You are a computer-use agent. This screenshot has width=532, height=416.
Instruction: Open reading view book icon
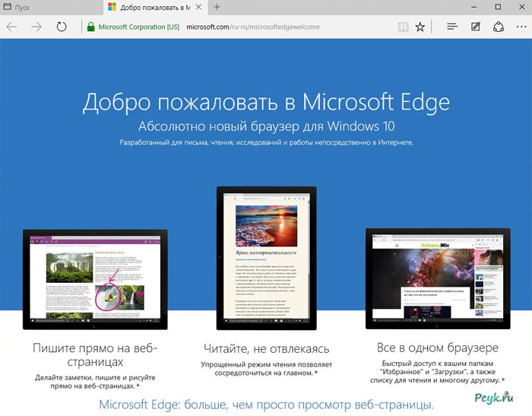[x=403, y=27]
